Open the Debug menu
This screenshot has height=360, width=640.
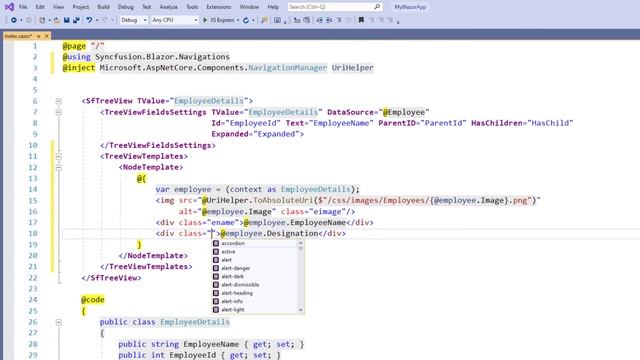(125, 7)
